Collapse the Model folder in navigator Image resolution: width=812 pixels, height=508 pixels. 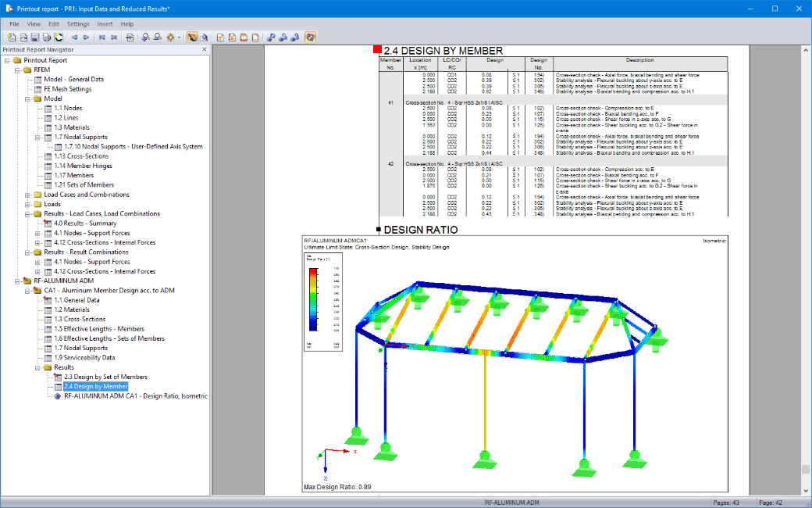point(27,98)
